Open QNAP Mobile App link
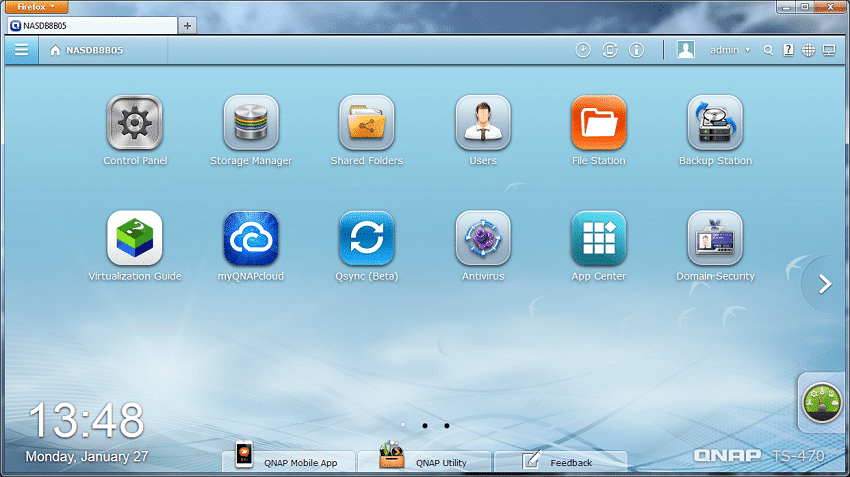The image size is (850, 477). coord(288,460)
